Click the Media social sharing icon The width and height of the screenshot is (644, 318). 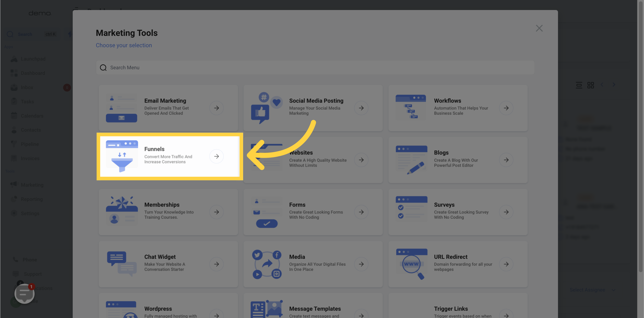pos(266,264)
